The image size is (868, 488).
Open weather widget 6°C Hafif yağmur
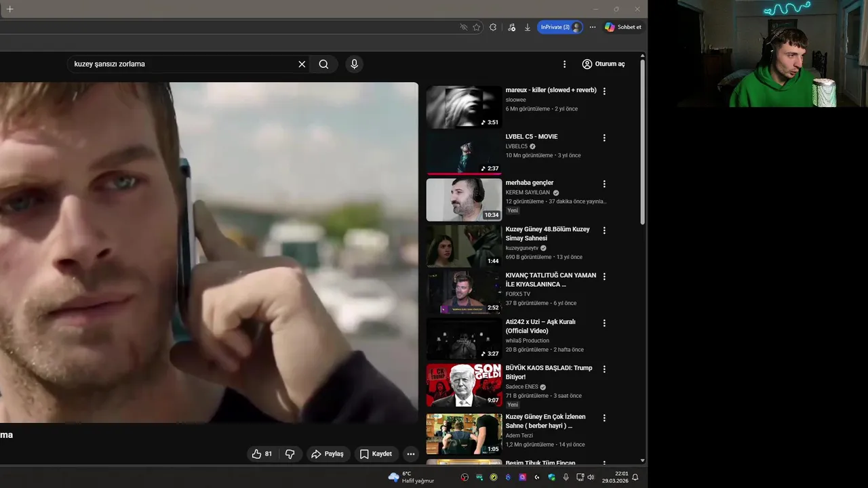tap(411, 477)
